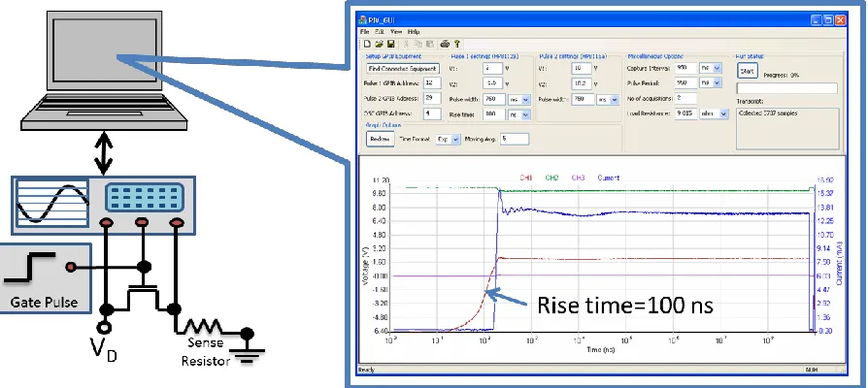Click the Capture Interval value field

pyautogui.click(x=685, y=68)
